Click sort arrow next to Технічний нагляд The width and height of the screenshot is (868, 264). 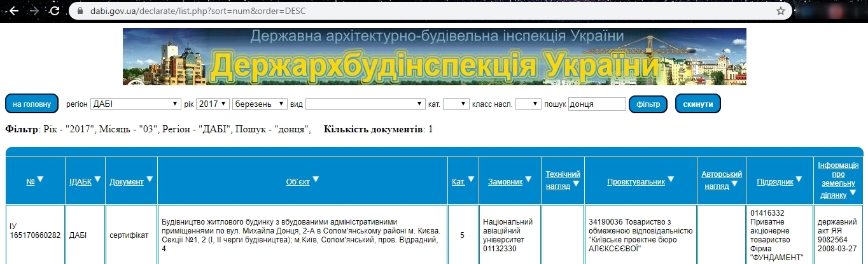click(x=576, y=184)
